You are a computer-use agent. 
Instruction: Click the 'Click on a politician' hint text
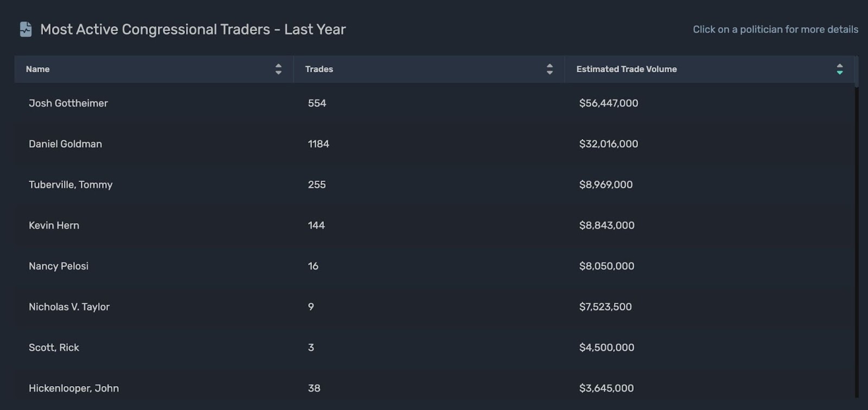(775, 29)
